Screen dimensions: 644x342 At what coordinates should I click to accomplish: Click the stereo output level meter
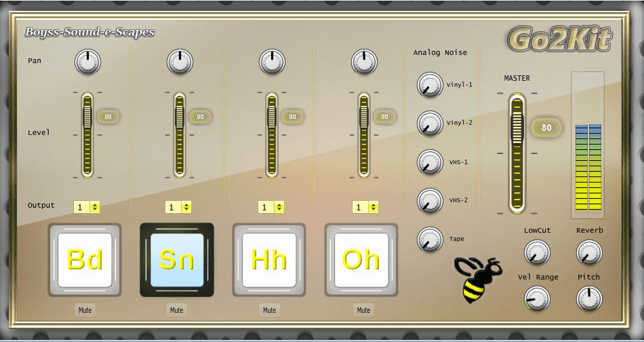588,145
